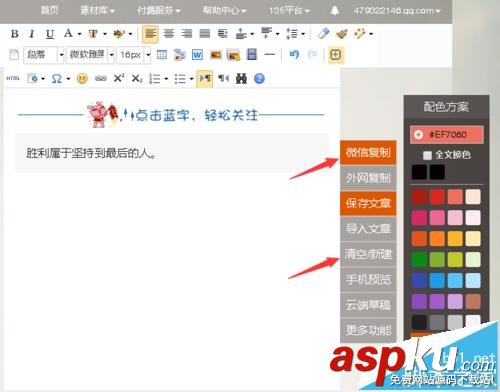The height and width of the screenshot is (392, 500).
Task: Expand the font color arrow
Action: tap(80, 34)
